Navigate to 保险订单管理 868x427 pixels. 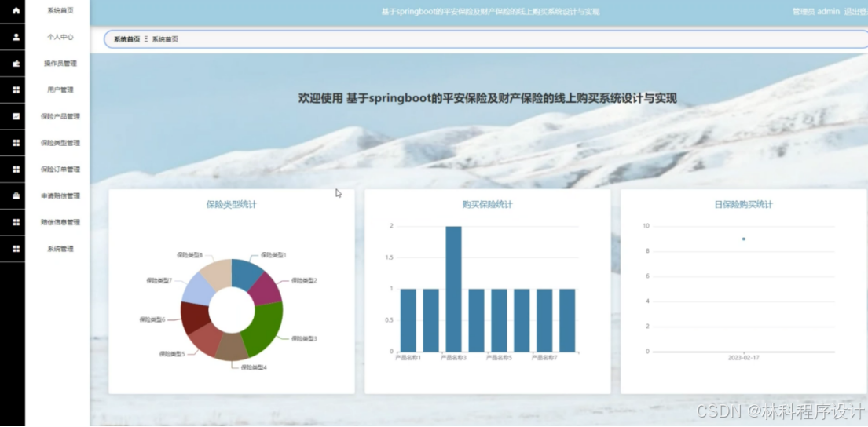coord(60,170)
